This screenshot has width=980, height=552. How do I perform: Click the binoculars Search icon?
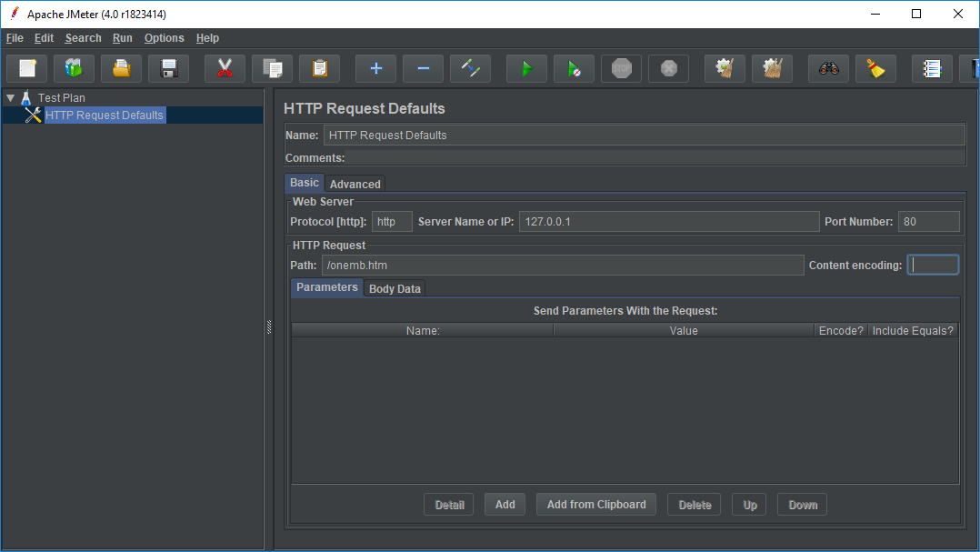tap(828, 68)
